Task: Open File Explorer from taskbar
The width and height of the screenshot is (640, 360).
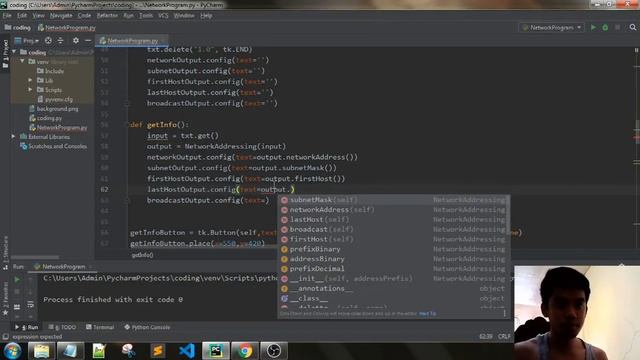Action: 41,351
